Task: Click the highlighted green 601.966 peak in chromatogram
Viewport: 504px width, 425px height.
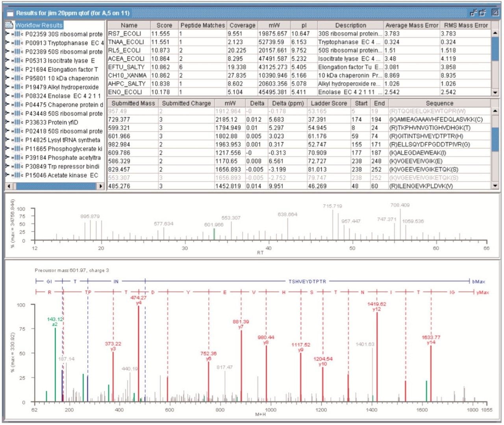Action: [x=214, y=234]
